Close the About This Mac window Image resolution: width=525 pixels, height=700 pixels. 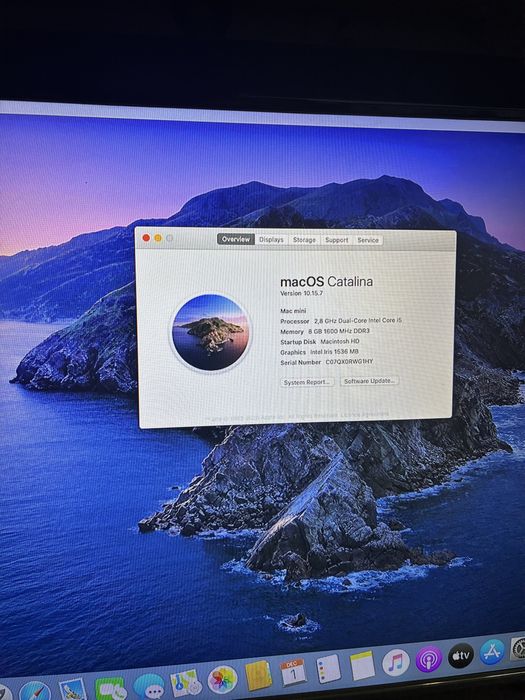(x=146, y=238)
